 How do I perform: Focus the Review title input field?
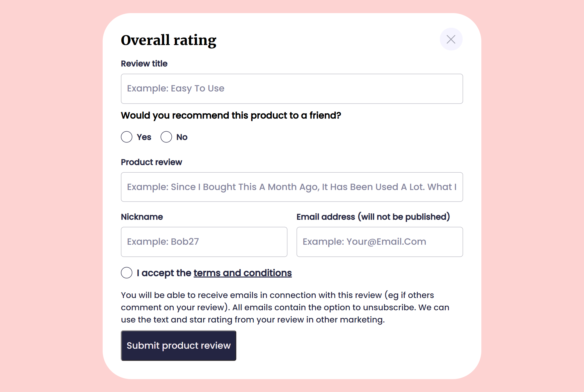point(292,89)
